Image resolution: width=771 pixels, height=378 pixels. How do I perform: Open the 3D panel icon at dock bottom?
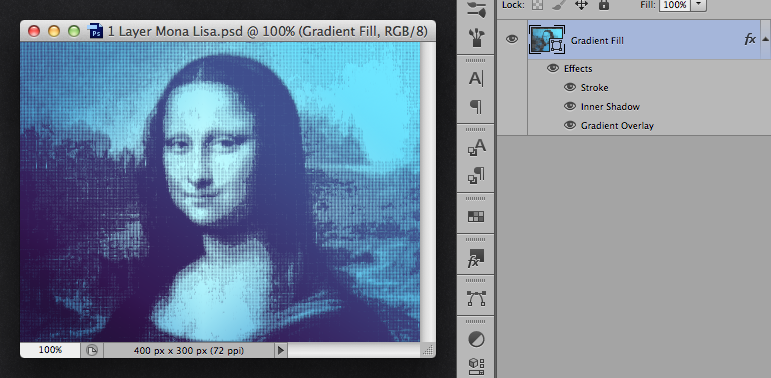pyautogui.click(x=476, y=366)
